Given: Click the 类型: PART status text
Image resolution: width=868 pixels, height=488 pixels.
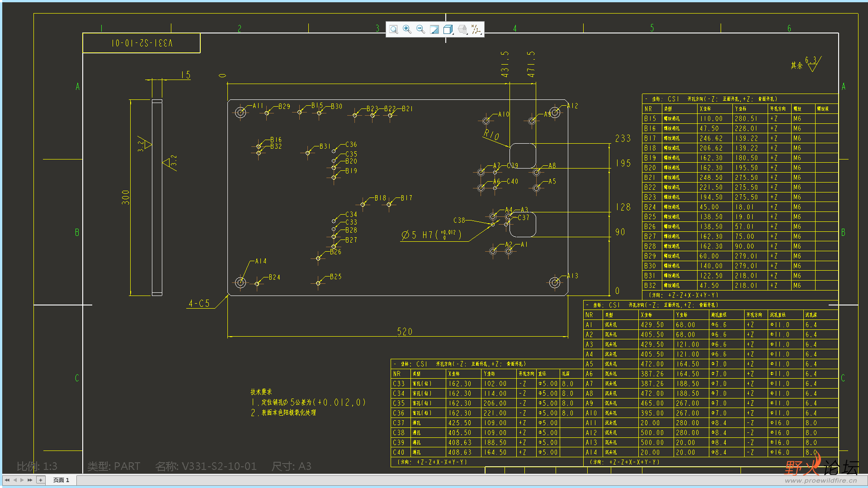Looking at the screenshot, I should tap(113, 466).
